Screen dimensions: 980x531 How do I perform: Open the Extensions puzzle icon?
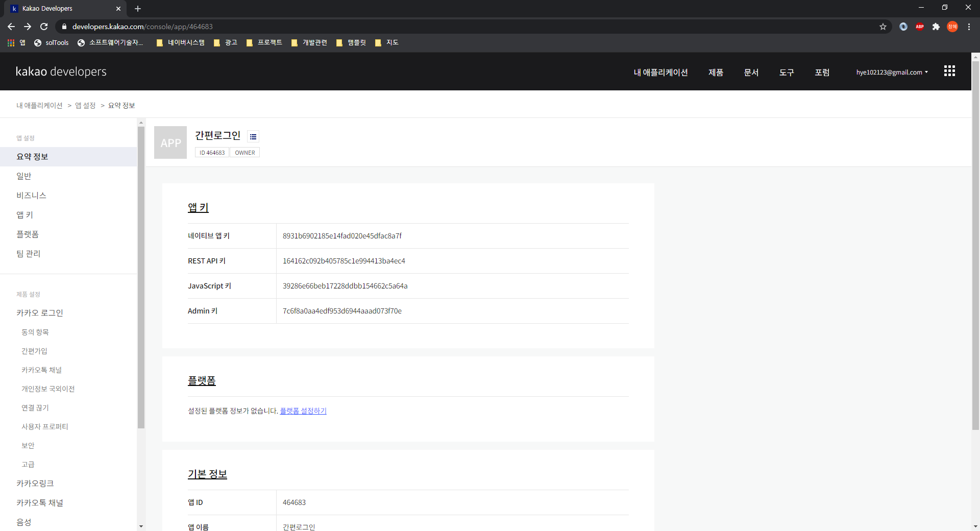tap(936, 27)
